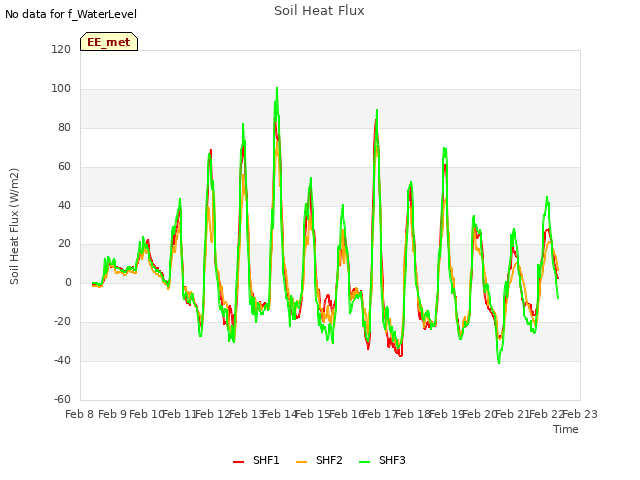640x480 pixels.
Task: Click the 0 y-axis tick label
Action: pyautogui.click(x=68, y=282)
